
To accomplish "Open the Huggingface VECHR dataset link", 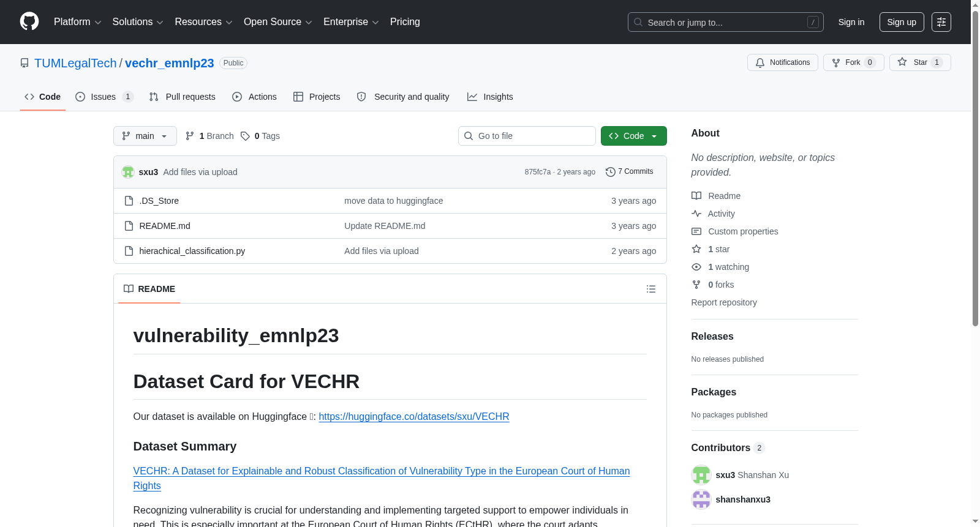I will (414, 417).
